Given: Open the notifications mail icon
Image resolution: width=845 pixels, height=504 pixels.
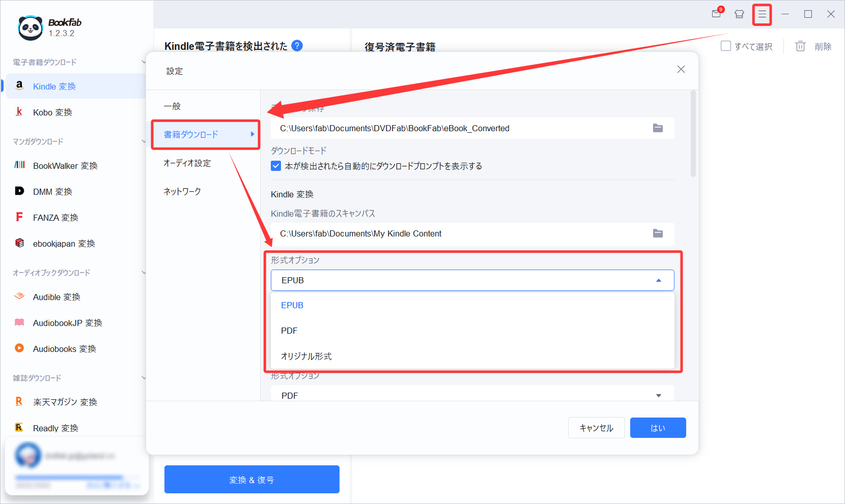Looking at the screenshot, I should tap(717, 14).
